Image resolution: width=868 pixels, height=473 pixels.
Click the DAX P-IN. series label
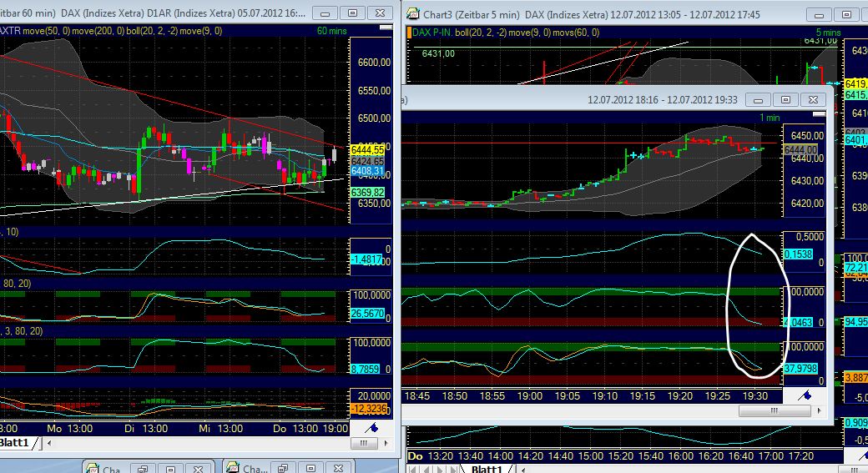point(432,33)
